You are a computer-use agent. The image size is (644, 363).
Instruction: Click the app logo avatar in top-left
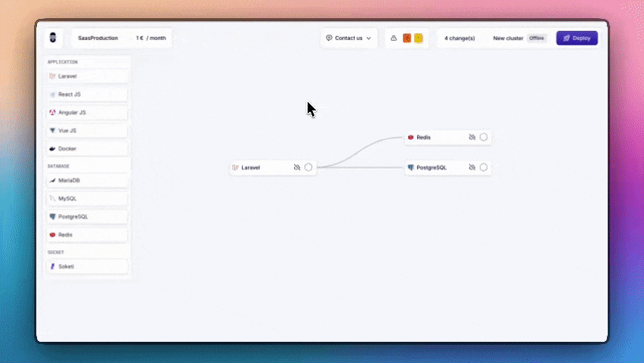[53, 38]
